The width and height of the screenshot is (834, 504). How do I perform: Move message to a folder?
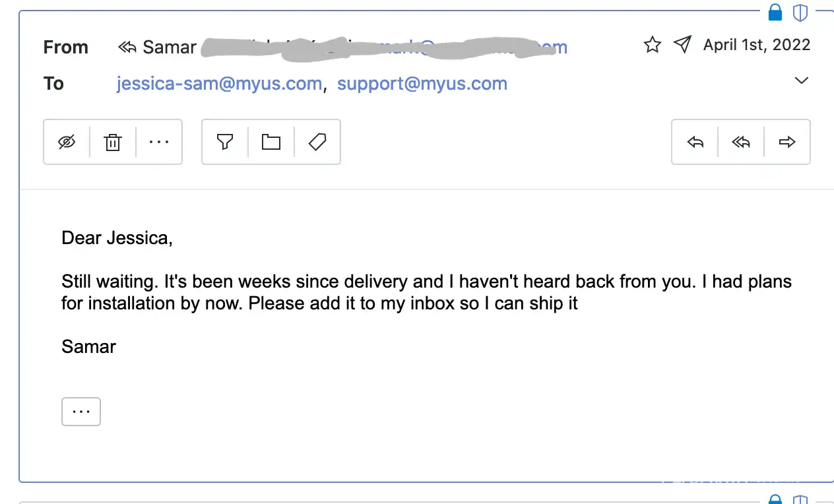[x=271, y=142]
